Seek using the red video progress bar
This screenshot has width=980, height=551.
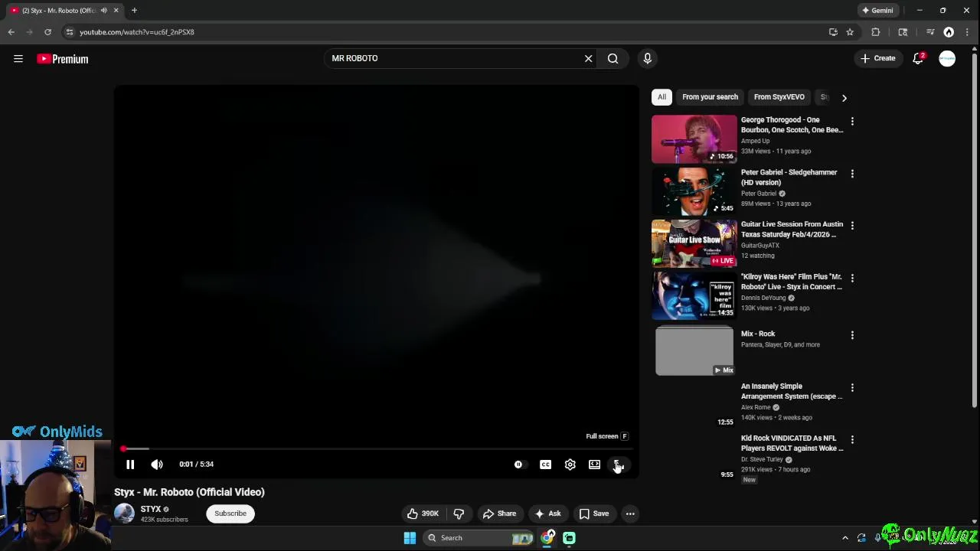click(376, 448)
